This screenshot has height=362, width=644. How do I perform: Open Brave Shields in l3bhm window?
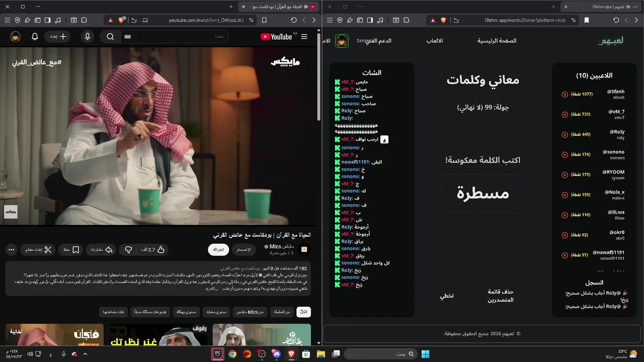click(443, 20)
